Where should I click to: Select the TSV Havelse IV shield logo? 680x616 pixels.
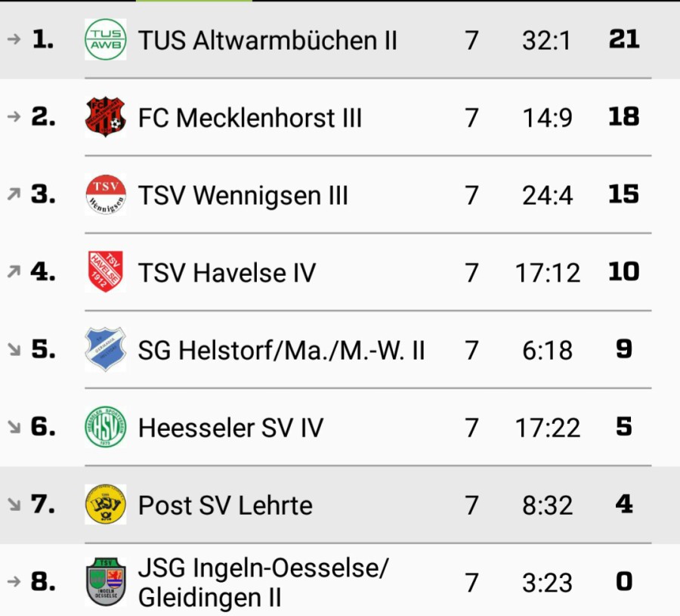[x=106, y=272]
